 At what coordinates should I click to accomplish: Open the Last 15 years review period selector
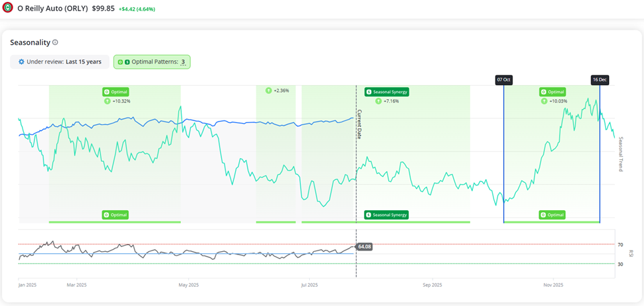click(x=83, y=61)
